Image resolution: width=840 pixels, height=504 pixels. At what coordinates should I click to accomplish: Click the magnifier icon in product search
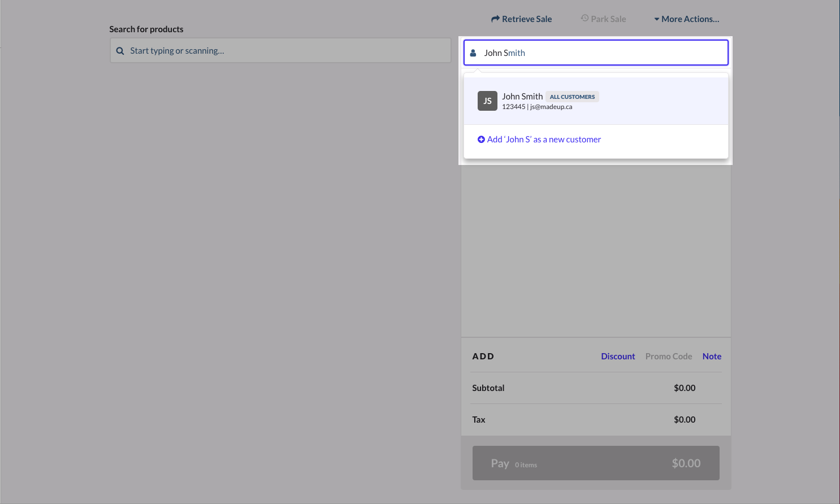tap(120, 51)
